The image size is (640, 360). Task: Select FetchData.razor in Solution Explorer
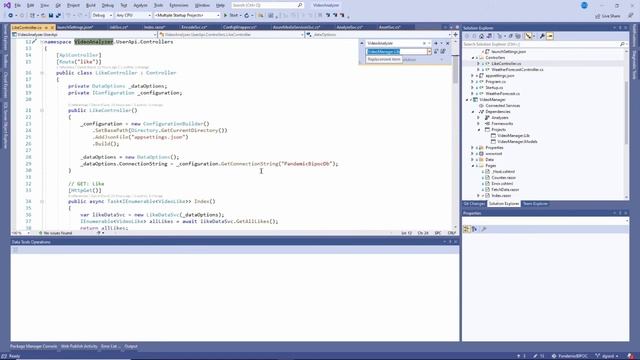(505, 189)
